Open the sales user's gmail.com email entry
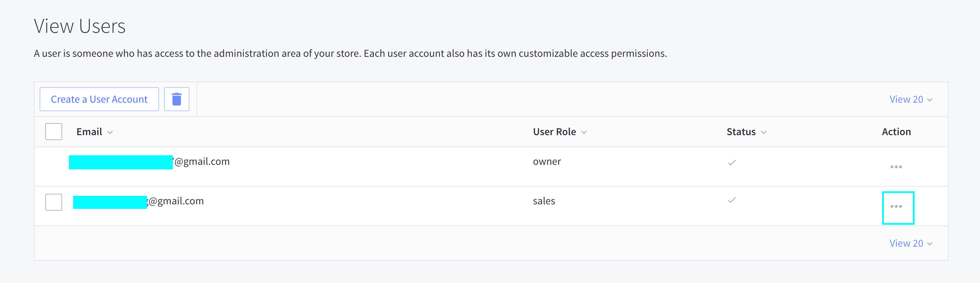Image resolution: width=980 pixels, height=283 pixels. point(176,201)
